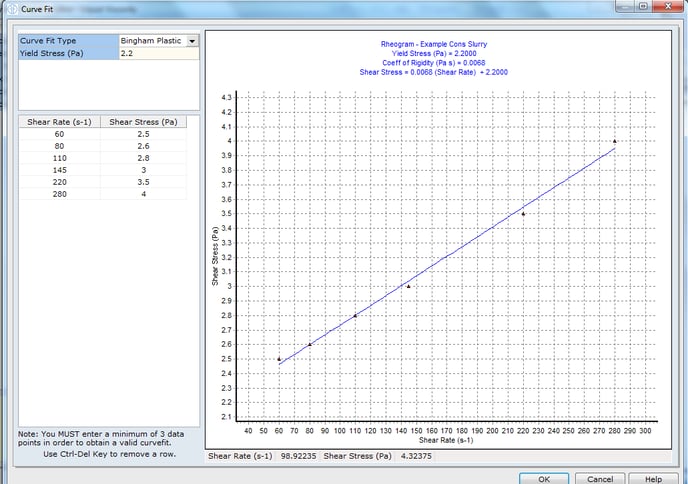The height and width of the screenshot is (484, 688).
Task: Click the data point marker at shear rate 220
Action: click(523, 213)
